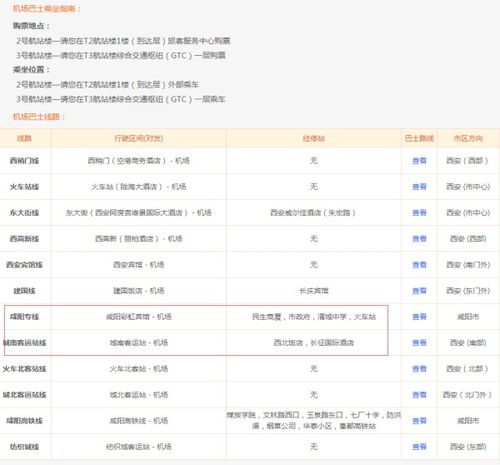The width and height of the screenshot is (500, 465).
Task: Open the 查看 link for 西高新线
Action: coord(419,239)
